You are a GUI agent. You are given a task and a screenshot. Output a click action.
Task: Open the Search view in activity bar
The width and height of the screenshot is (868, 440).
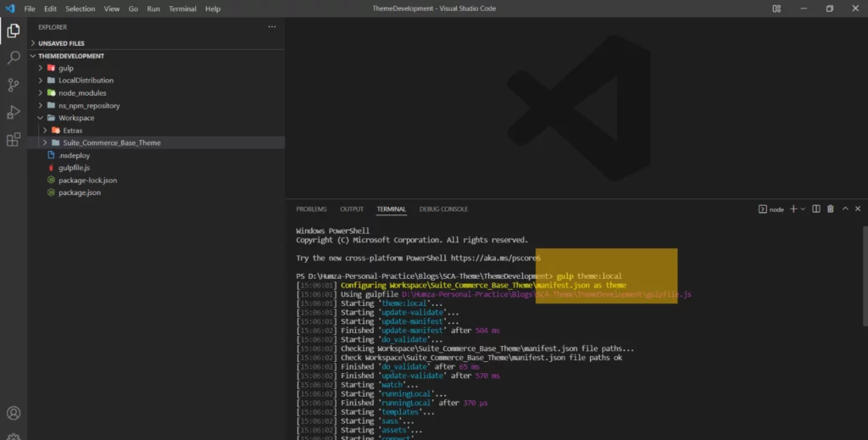(14, 58)
